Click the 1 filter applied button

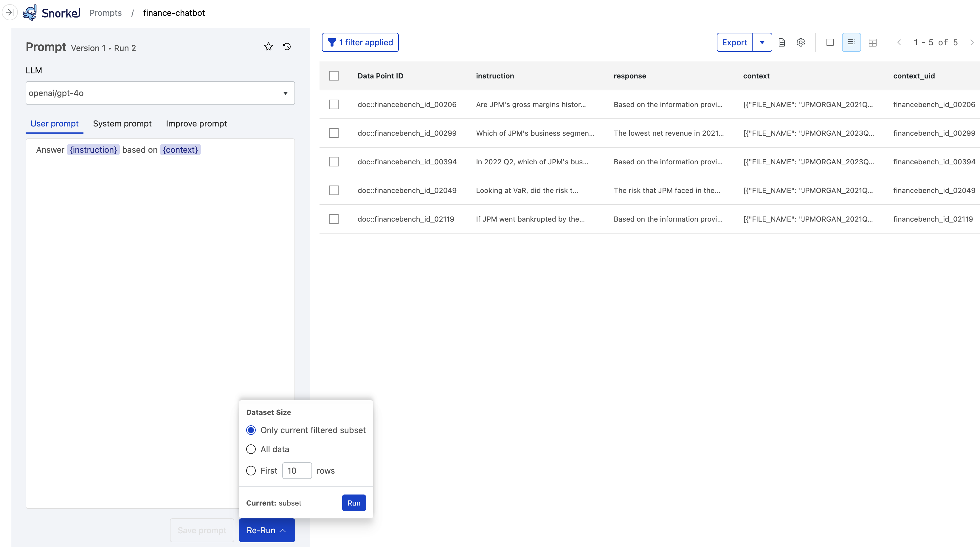pos(360,42)
